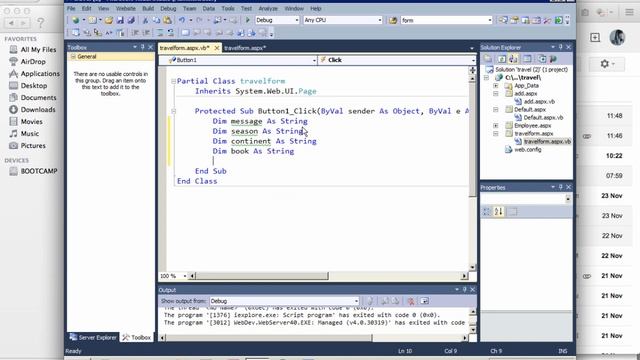Viewport: 640px width, 360px height.
Task: Toggle Word Wrap icon in Output panel
Action: click(424, 301)
